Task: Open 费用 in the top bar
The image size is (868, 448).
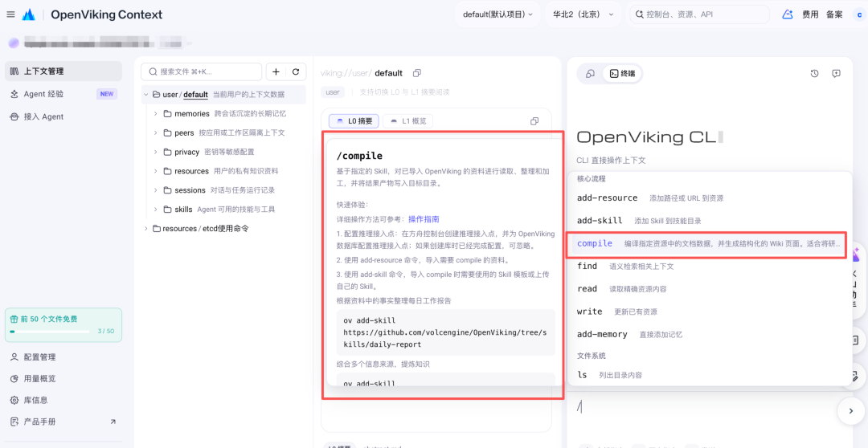Action: [x=810, y=15]
